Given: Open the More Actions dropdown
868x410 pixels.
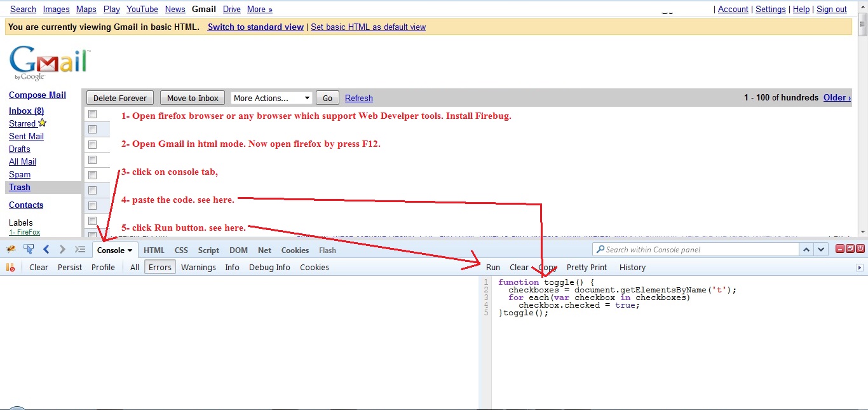Looking at the screenshot, I should [x=271, y=98].
